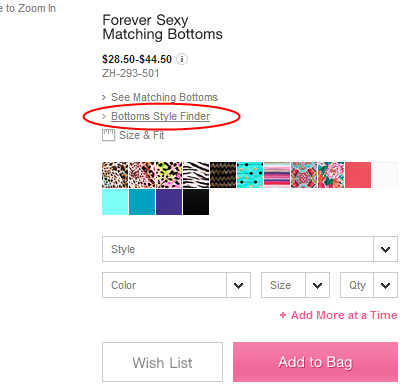Click the Wish List button
Viewport: 402px width, 384px height.
[x=162, y=362]
